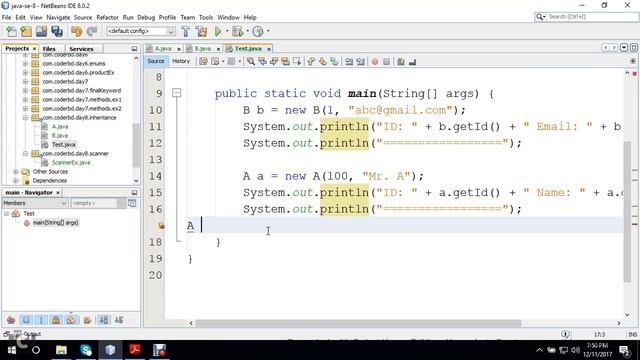Collapse the Test node in Navigator
Screen dimensions: 640x360
click(7, 213)
